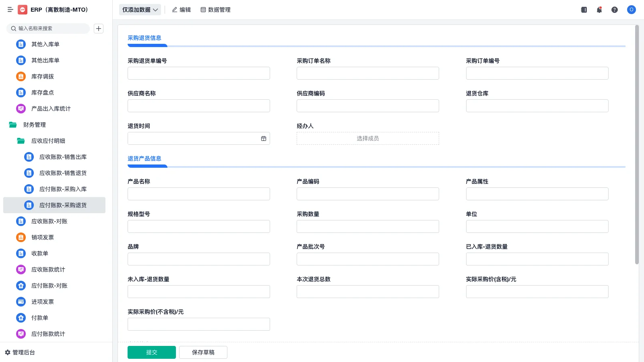The image size is (644, 362).
Task: Click the orange clipboard icon beside 库存调拨
Action: click(21, 76)
